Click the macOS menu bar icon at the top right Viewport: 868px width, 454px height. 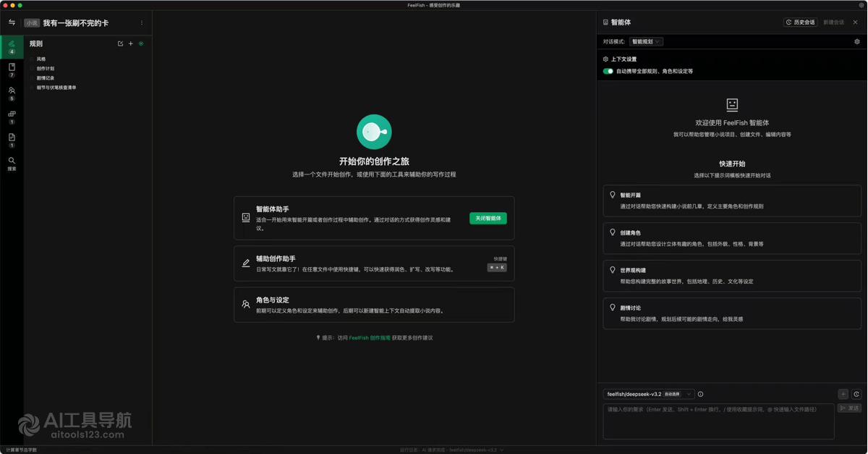(x=861, y=5)
